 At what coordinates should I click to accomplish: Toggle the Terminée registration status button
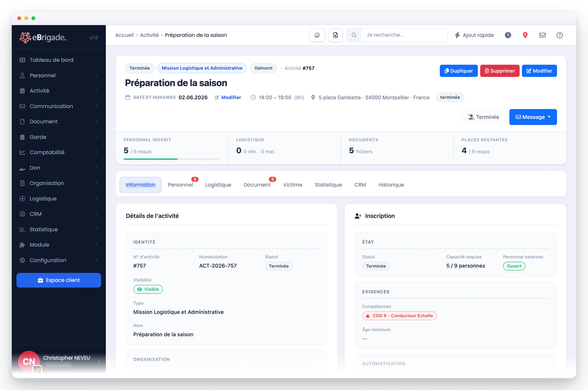click(x=484, y=117)
